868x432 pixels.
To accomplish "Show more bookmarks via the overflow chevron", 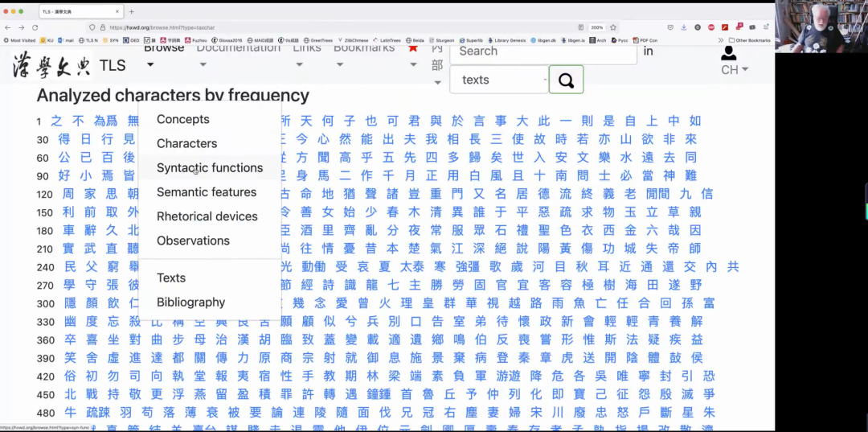I will (x=721, y=39).
